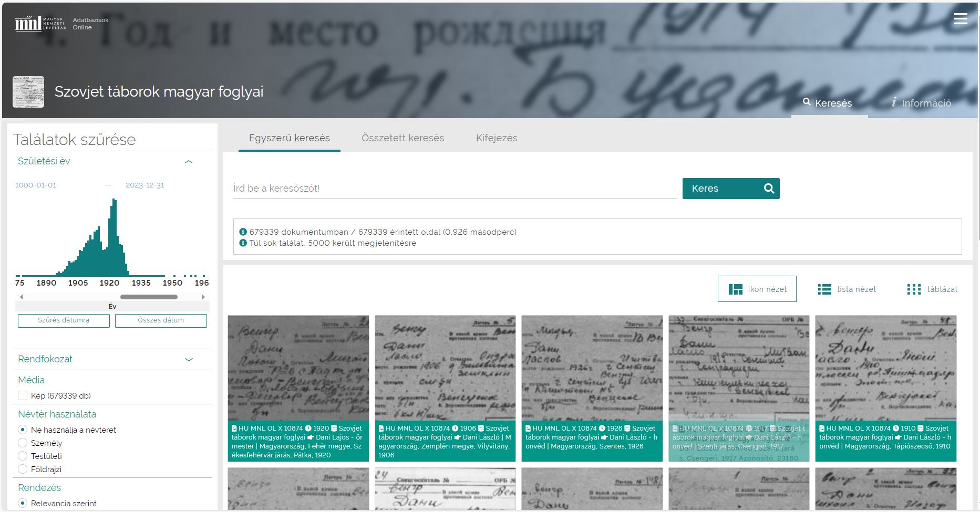This screenshot has width=980, height=512.
Task: Click the táblázat grid icon
Action: [914, 289]
